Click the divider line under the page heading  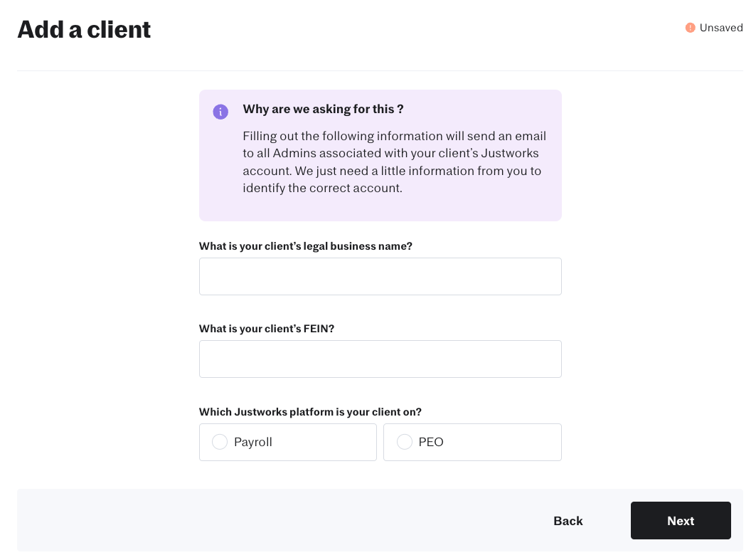pos(380,70)
